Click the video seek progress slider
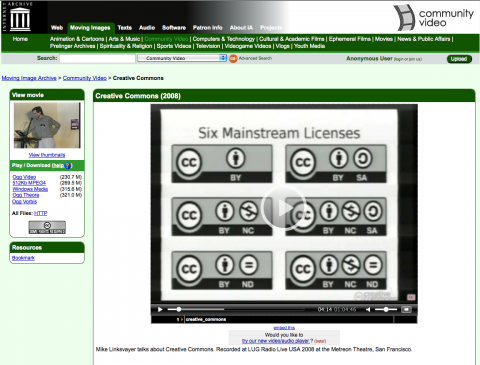The height and width of the screenshot is (365, 480). 235,310
